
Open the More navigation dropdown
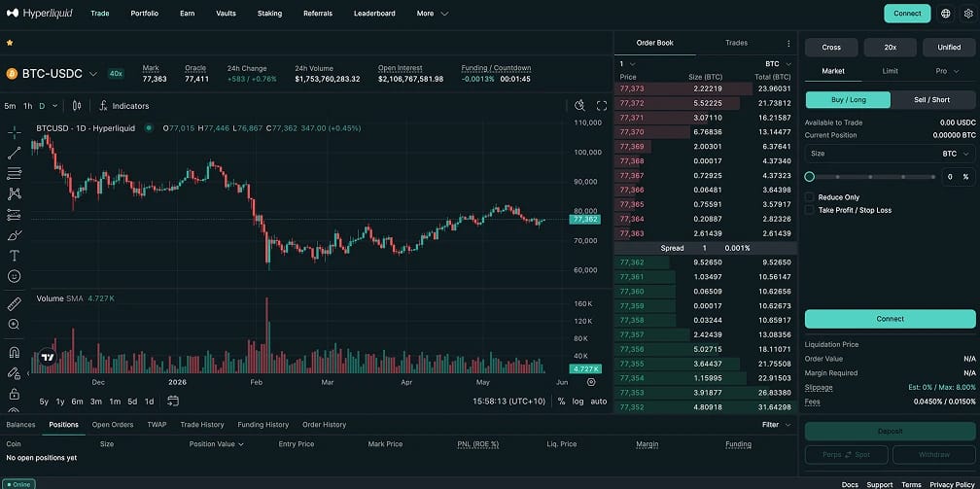pyautogui.click(x=433, y=14)
